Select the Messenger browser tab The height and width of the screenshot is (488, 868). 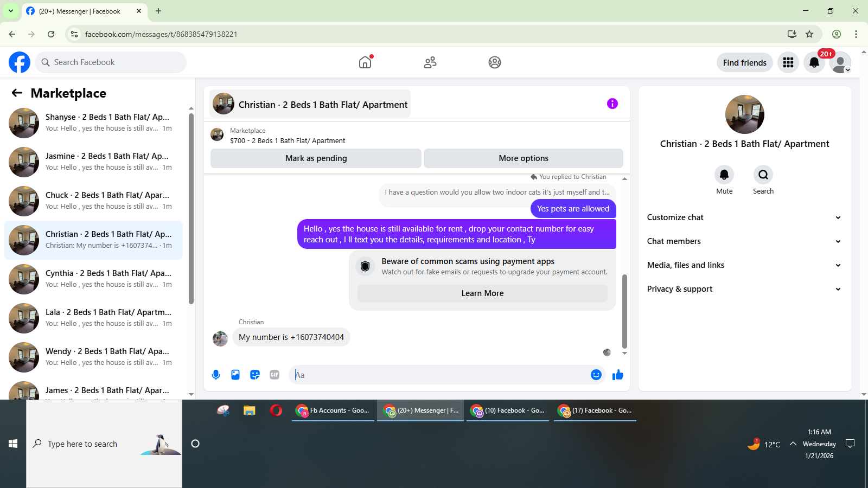(84, 11)
